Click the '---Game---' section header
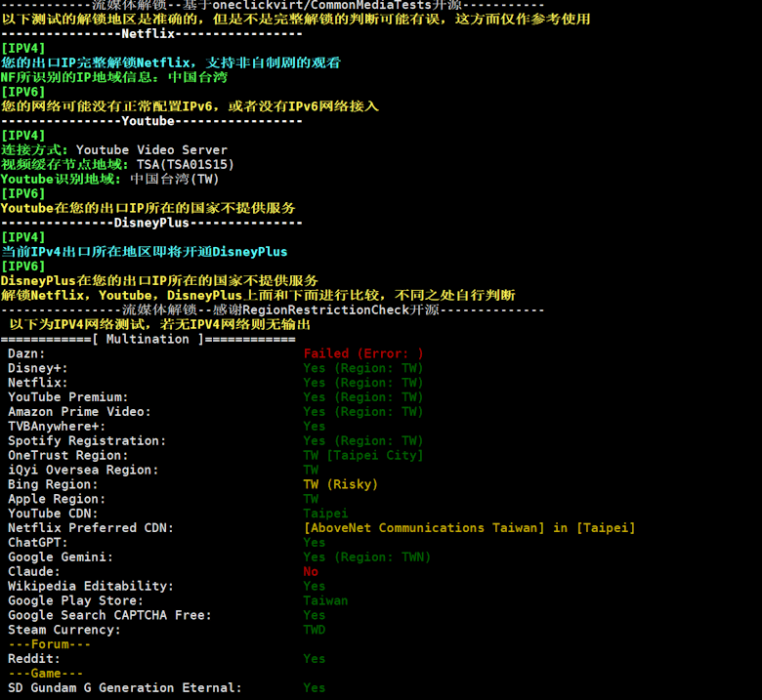 [x=46, y=674]
